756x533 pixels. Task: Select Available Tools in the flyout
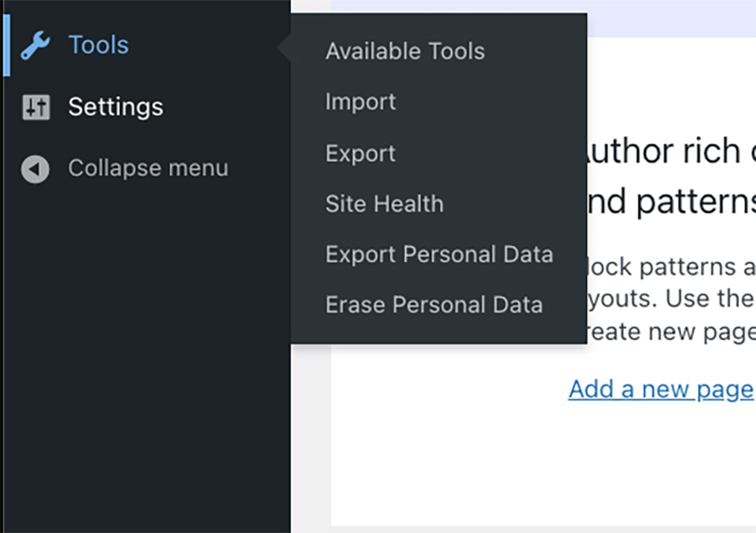coord(405,51)
